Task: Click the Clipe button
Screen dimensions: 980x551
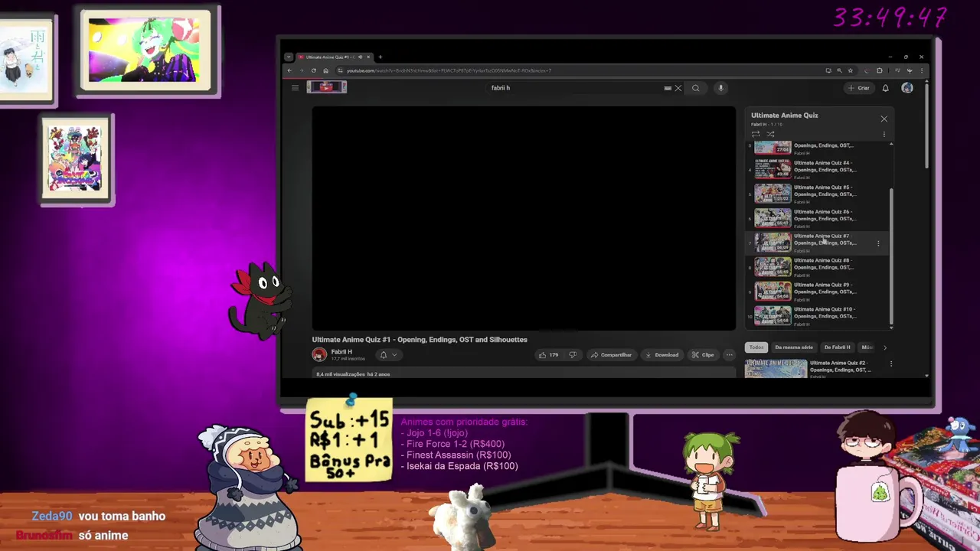Action: click(703, 355)
